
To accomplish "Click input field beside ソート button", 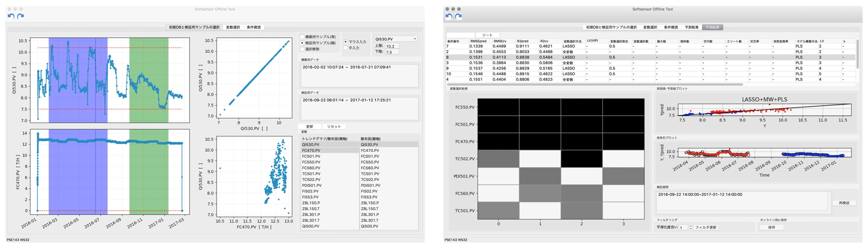I will tap(461, 35).
